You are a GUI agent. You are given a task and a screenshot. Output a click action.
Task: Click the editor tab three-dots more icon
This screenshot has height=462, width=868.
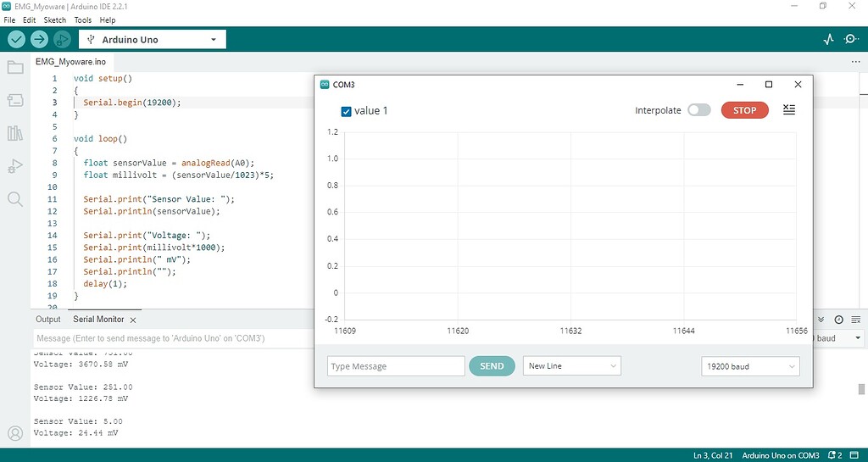[x=856, y=62]
